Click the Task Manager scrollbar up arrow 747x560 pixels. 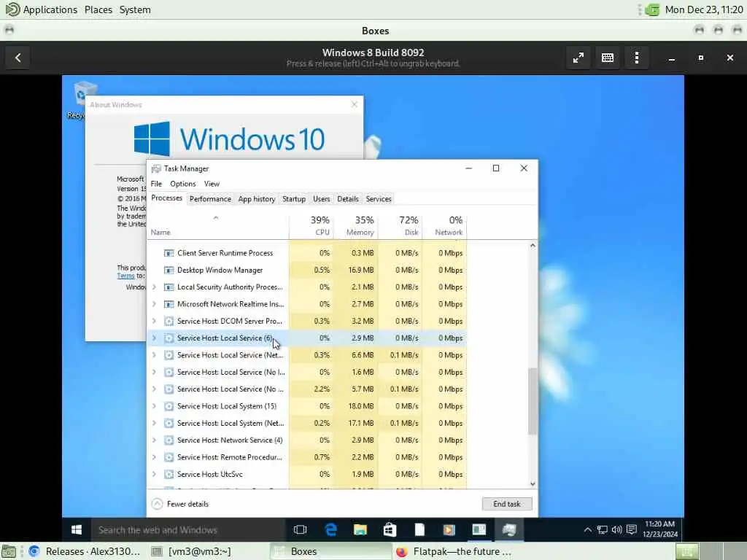coord(533,246)
